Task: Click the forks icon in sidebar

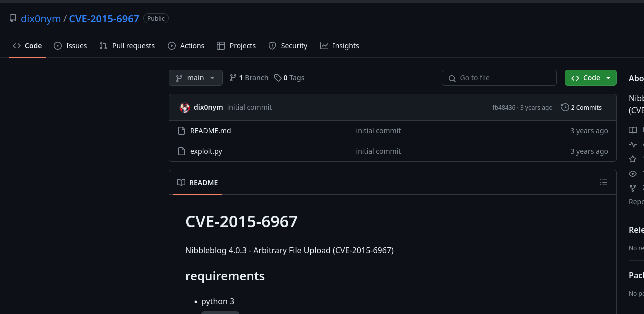Action: tap(633, 188)
